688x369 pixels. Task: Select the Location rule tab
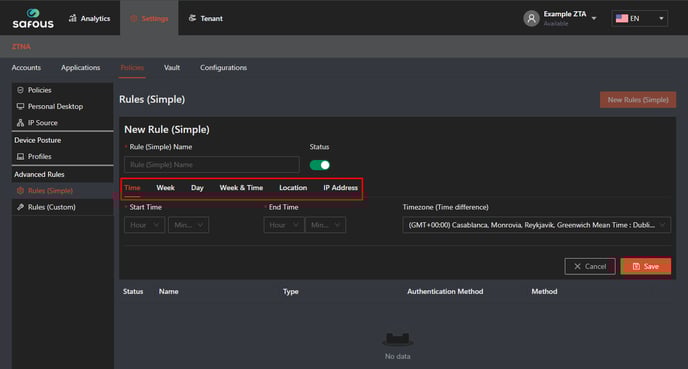click(293, 188)
